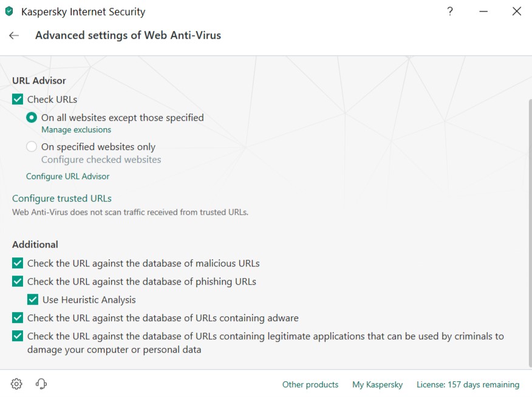The height and width of the screenshot is (397, 532).
Task: Open the My Kaspersky link
Action: (377, 385)
